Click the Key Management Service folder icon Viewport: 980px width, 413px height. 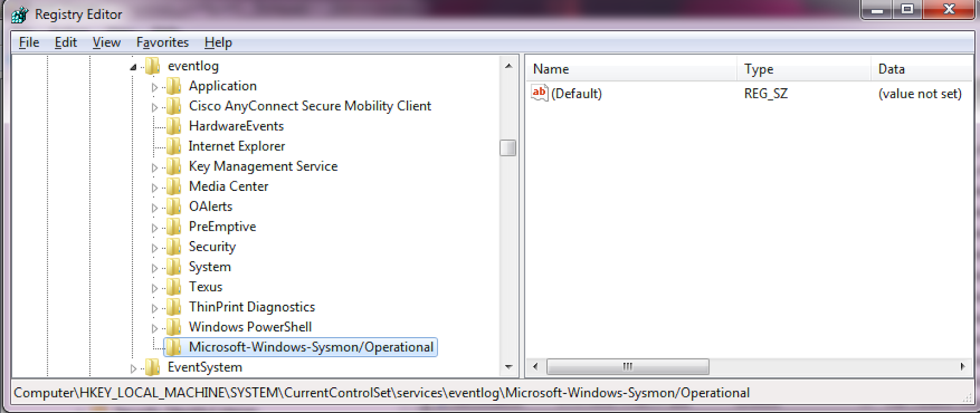click(x=174, y=166)
